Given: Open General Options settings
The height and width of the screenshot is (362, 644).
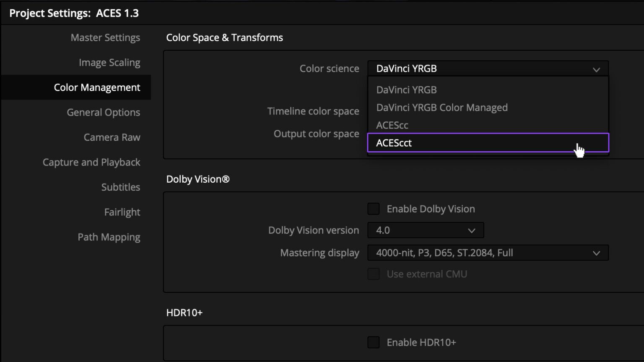Looking at the screenshot, I should pos(103,112).
